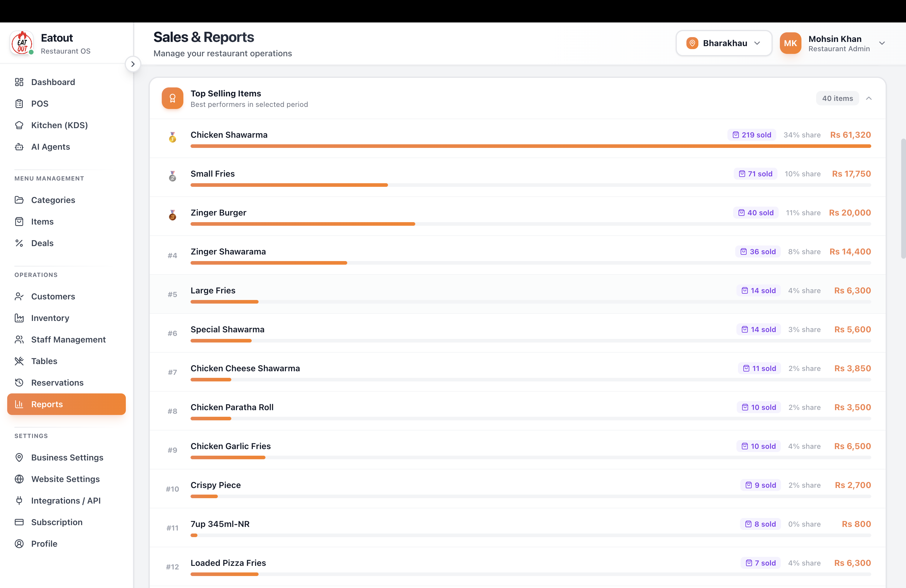This screenshot has width=906, height=588.
Task: Click the Profile user circle icon
Action: click(x=19, y=544)
